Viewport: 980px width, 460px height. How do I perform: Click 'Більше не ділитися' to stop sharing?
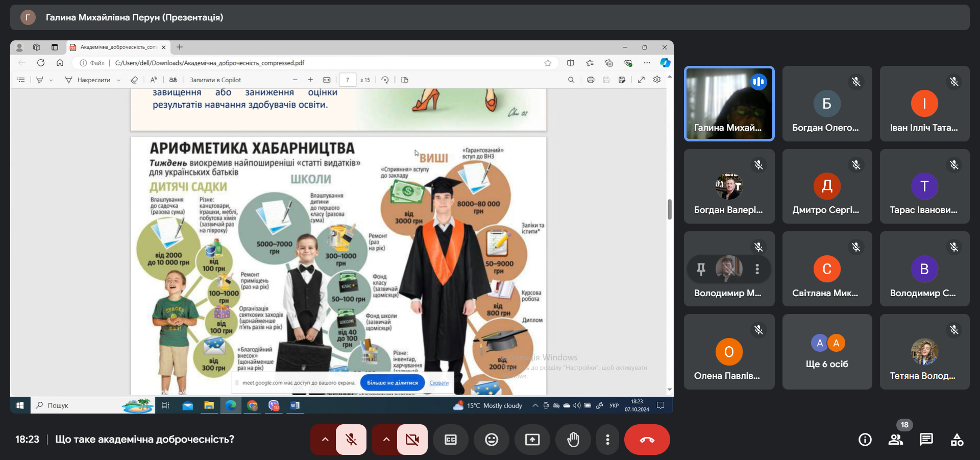tap(392, 382)
